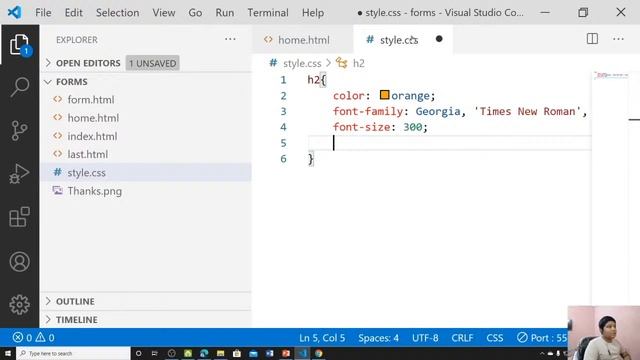Open the Manage gear icon
The height and width of the screenshot is (360, 640).
click(x=20, y=304)
